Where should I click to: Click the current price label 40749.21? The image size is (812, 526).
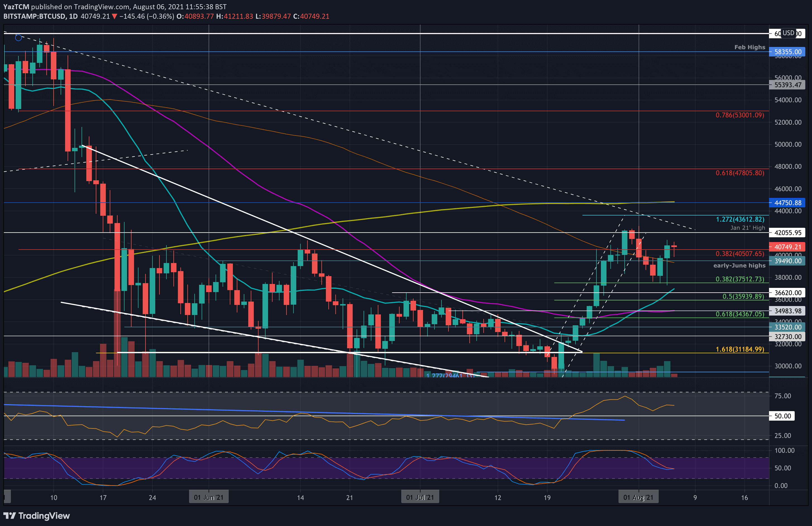(x=787, y=247)
